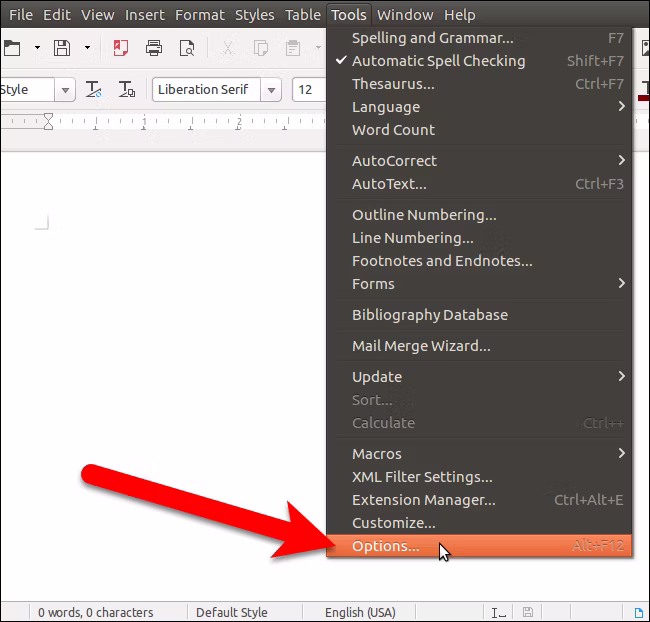Open the Window menu

click(405, 15)
